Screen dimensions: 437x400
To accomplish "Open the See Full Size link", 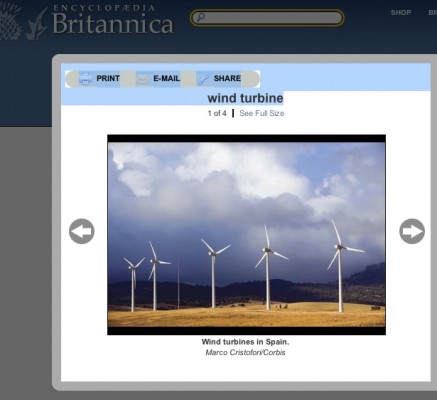I will [262, 113].
